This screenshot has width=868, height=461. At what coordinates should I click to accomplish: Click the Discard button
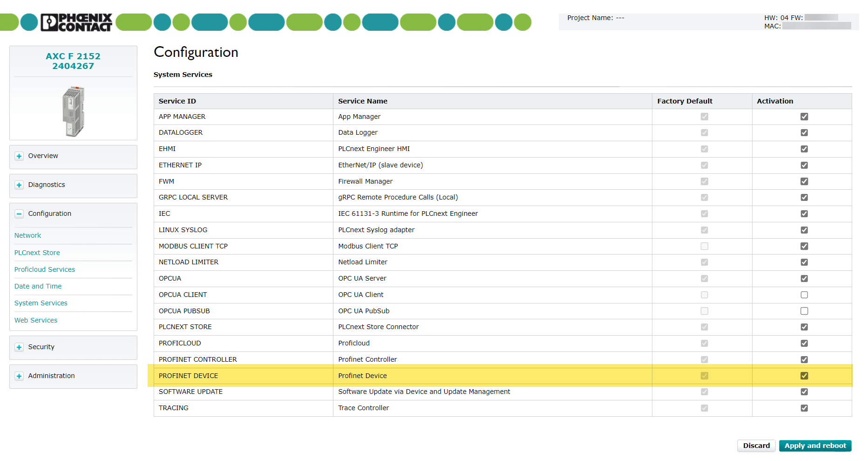coord(756,446)
